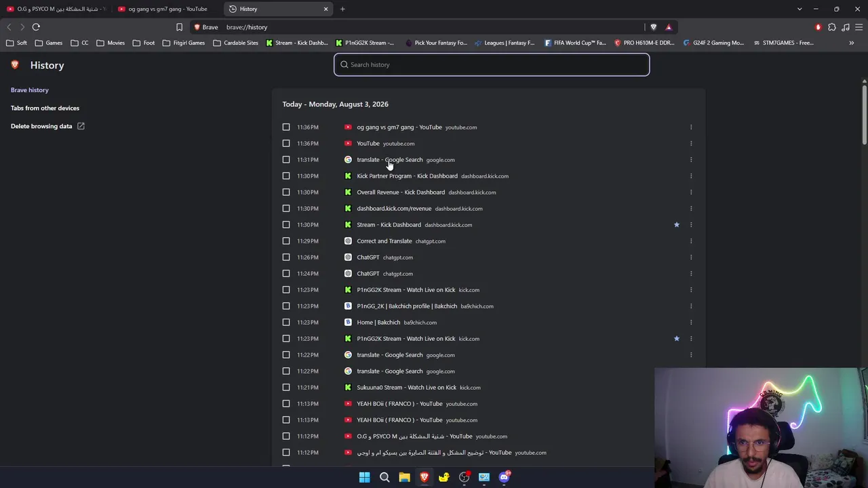Close the History tab
Screen dimensions: 868x488
click(325, 9)
